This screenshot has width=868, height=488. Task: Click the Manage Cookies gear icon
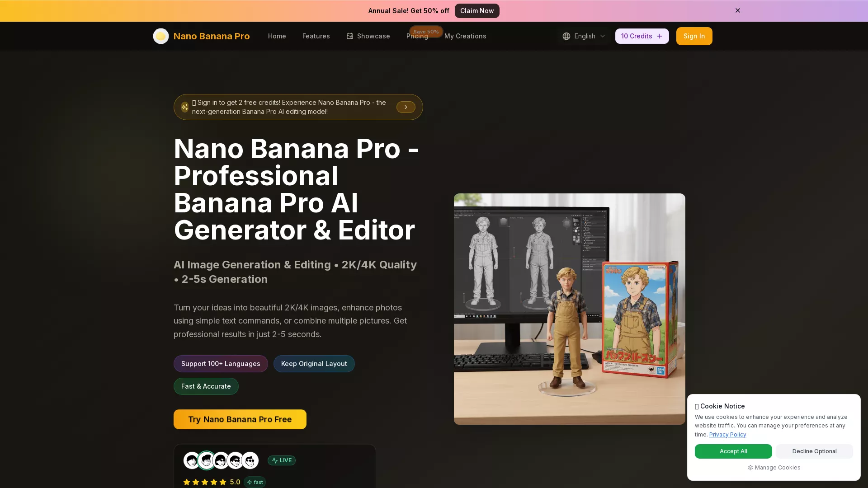[750, 468]
